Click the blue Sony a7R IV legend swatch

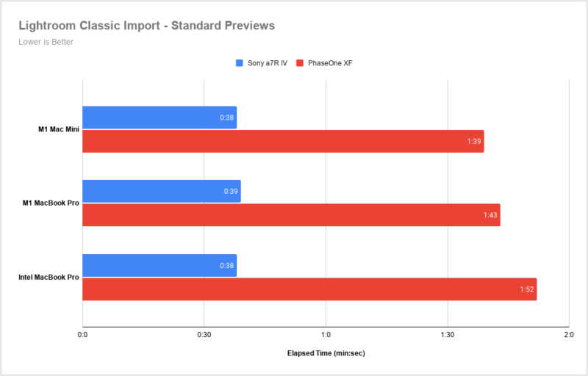pyautogui.click(x=239, y=63)
